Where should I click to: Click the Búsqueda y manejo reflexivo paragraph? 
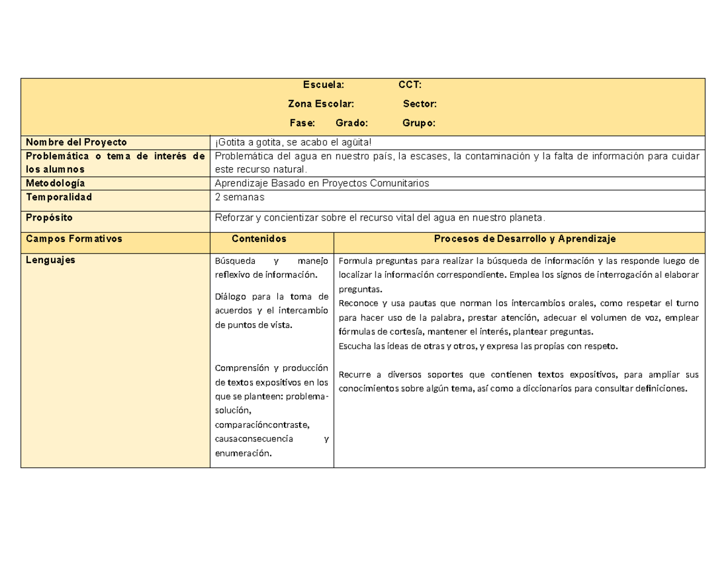pyautogui.click(x=272, y=268)
